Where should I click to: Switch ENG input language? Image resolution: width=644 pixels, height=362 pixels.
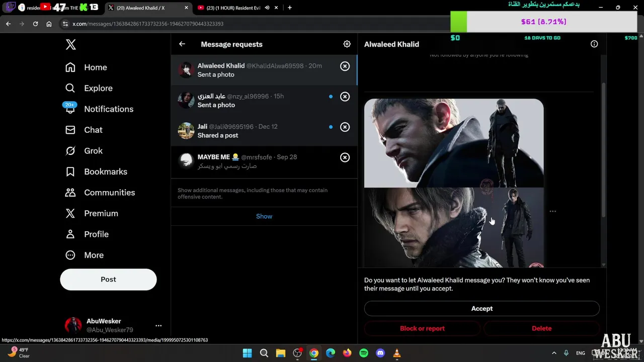581,353
